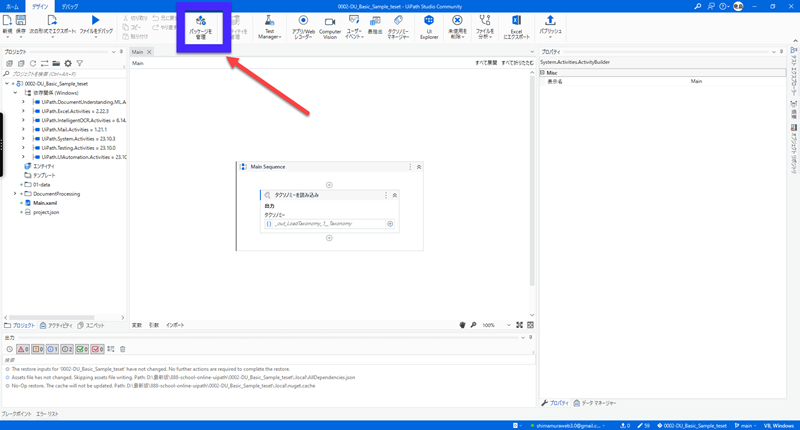Open the Arguments (引数) panel
Screen dimensions: 800x430
(x=154, y=325)
